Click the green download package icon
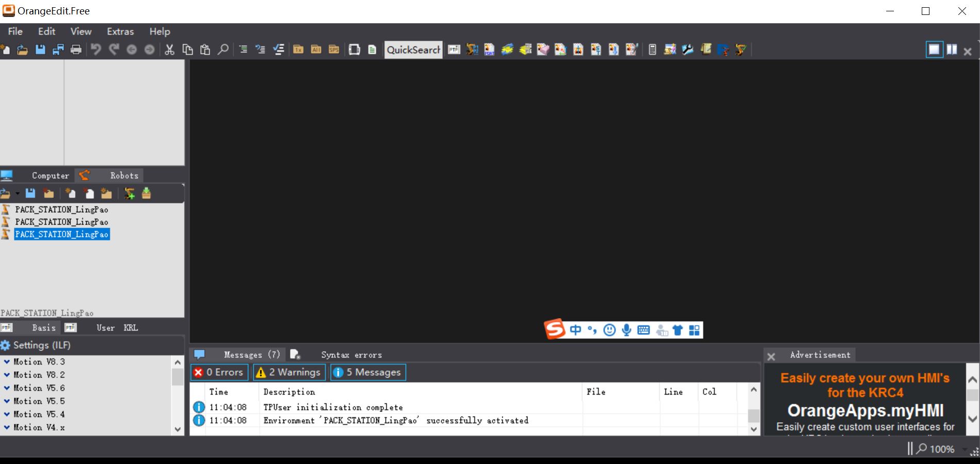 [x=146, y=194]
